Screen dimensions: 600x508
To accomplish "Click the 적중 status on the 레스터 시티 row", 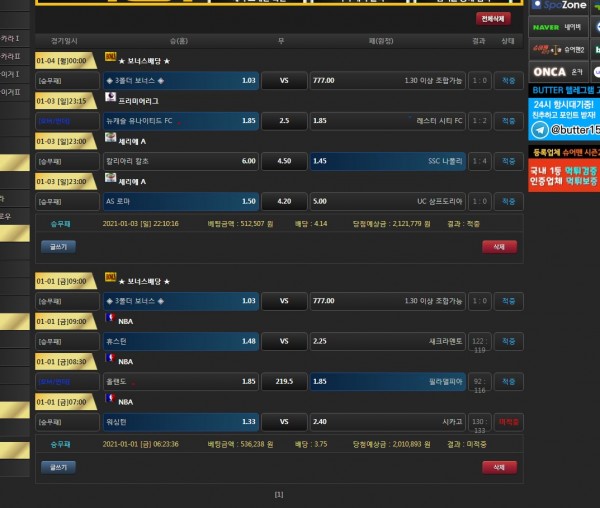I will (x=509, y=120).
